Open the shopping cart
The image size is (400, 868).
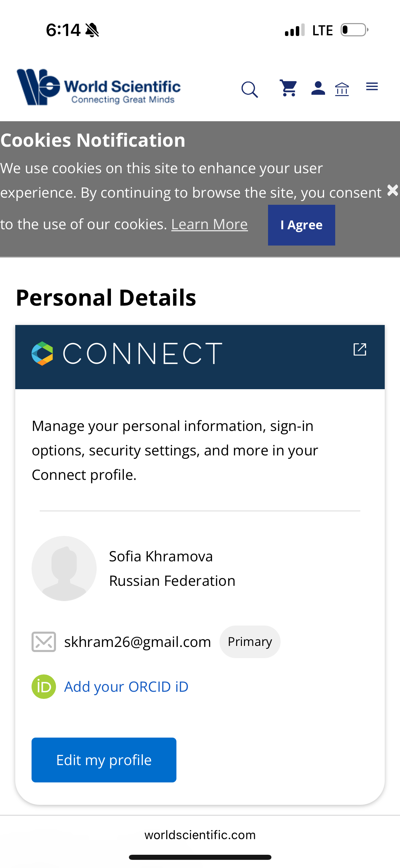click(x=288, y=88)
